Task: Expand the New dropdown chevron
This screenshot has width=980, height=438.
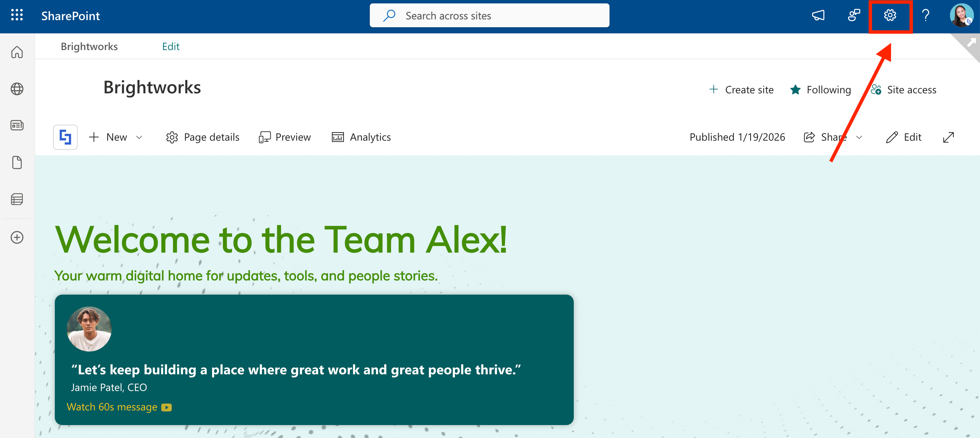Action: coord(139,137)
